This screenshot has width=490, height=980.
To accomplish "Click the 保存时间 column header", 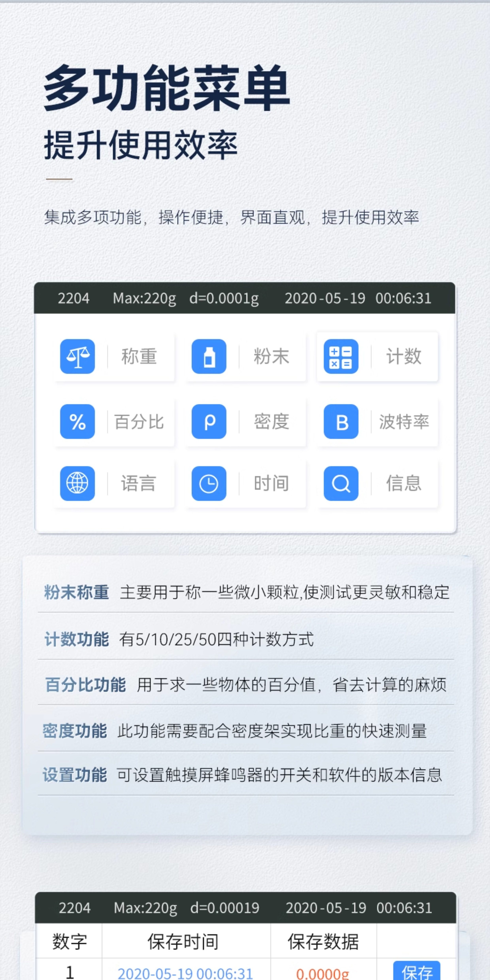I will coord(183,942).
